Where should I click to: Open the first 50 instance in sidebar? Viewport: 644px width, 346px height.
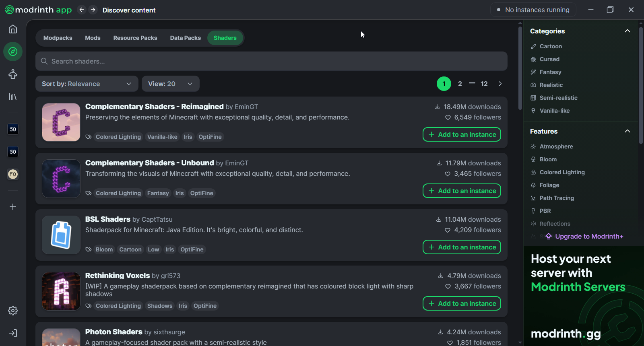point(13,129)
